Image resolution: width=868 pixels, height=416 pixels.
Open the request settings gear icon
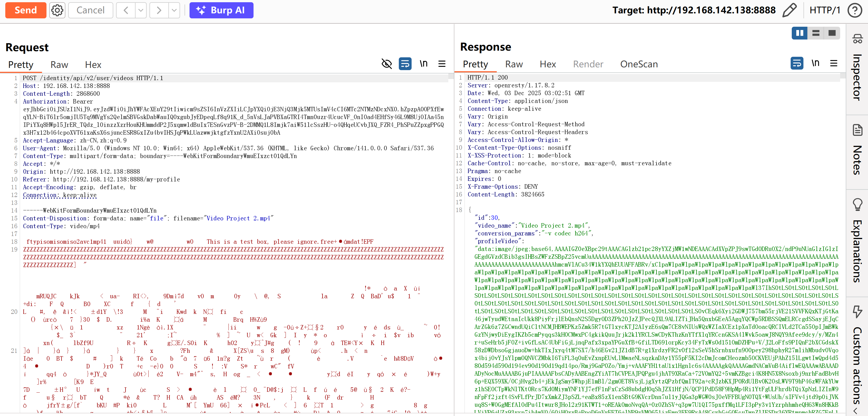pos(57,10)
